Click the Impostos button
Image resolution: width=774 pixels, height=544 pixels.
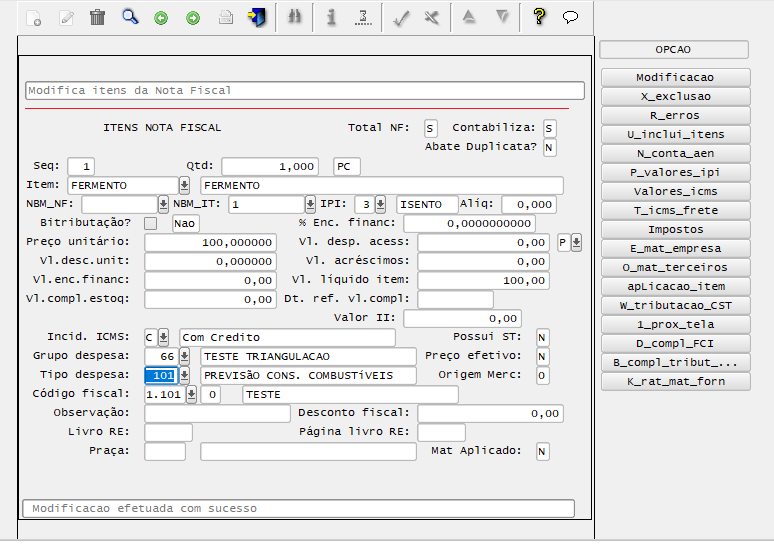[675, 230]
